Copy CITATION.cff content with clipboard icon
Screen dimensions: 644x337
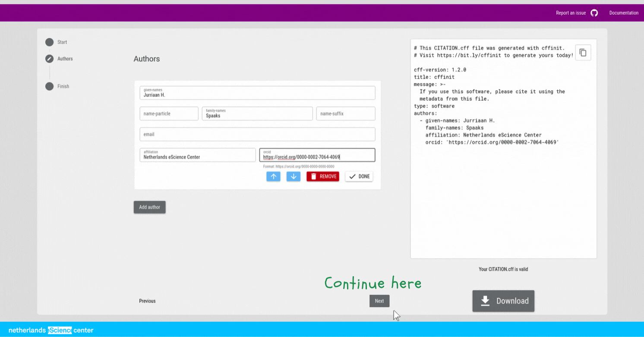(x=583, y=53)
